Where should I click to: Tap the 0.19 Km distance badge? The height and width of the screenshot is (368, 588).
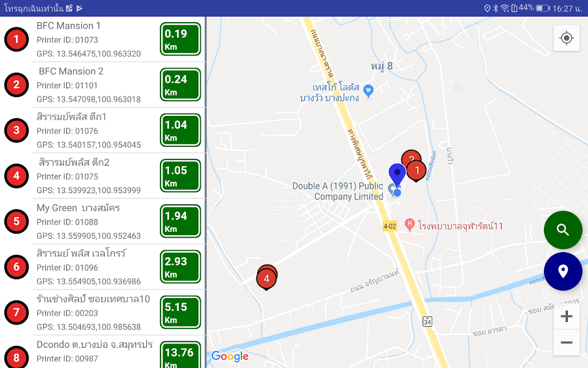(x=181, y=39)
